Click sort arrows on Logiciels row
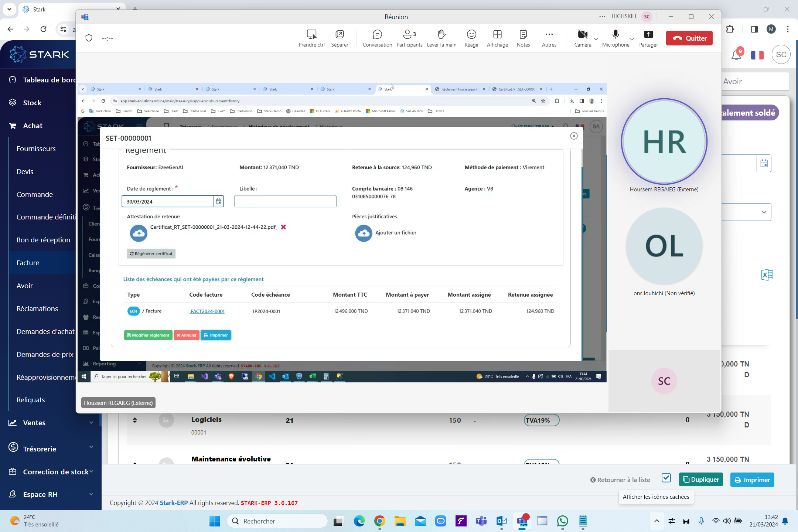 tap(135, 420)
